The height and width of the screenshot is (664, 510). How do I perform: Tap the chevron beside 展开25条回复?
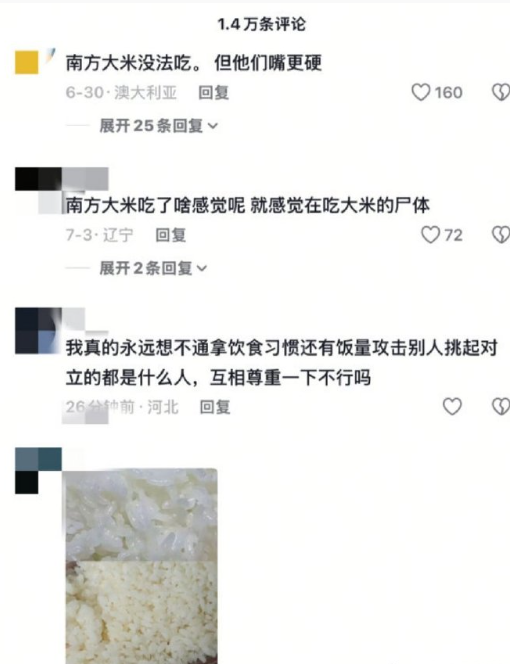213,126
